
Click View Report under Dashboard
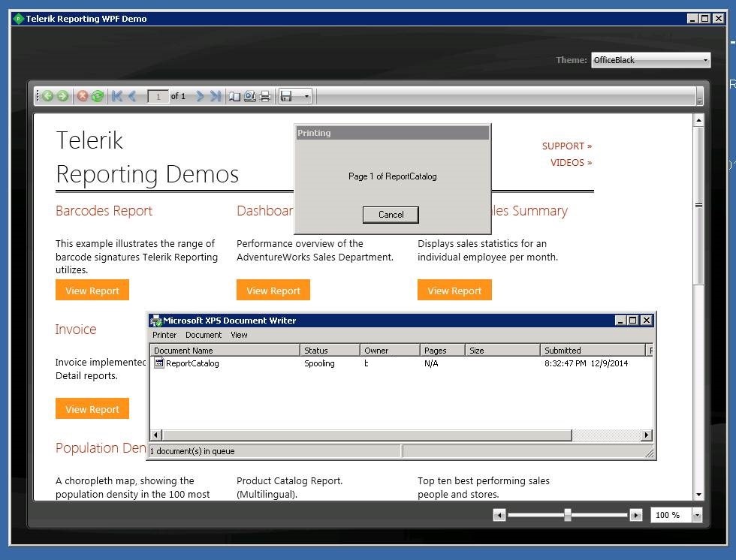273,291
